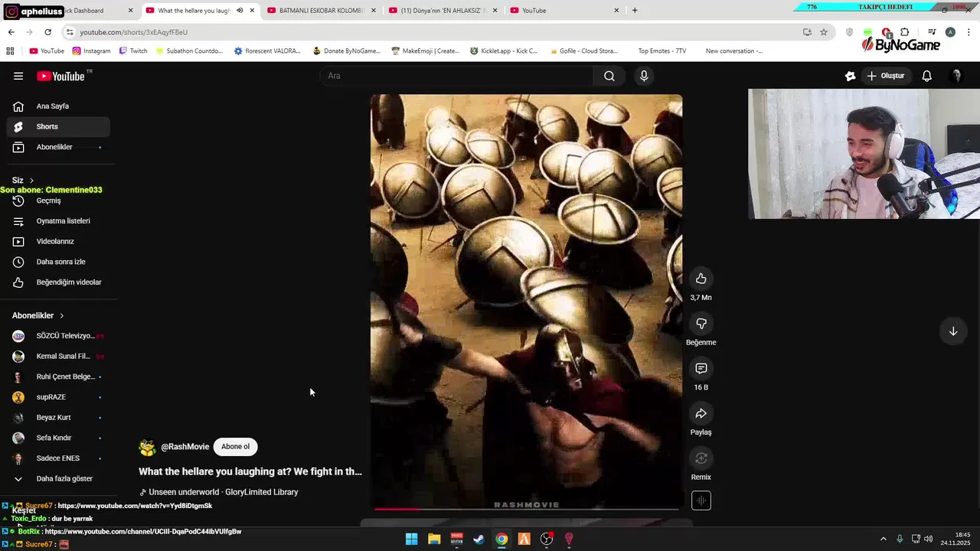
Task: Click the YouTube logo
Action: click(x=63, y=76)
